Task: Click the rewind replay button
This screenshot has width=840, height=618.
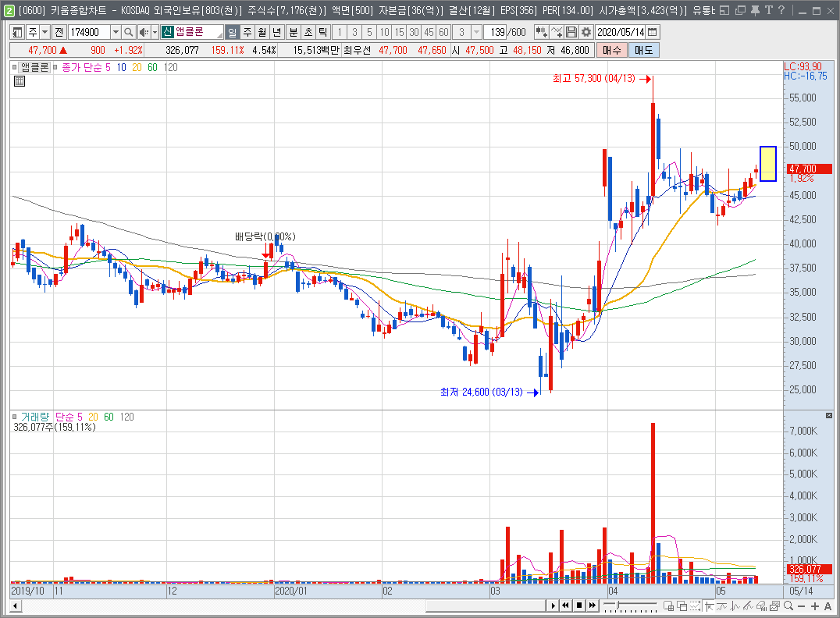Action: point(566,606)
